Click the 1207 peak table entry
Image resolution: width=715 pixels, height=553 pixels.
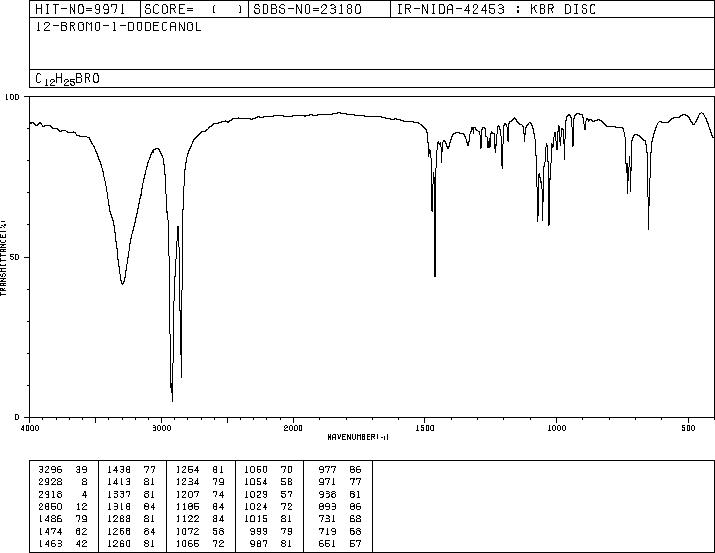coord(200,494)
